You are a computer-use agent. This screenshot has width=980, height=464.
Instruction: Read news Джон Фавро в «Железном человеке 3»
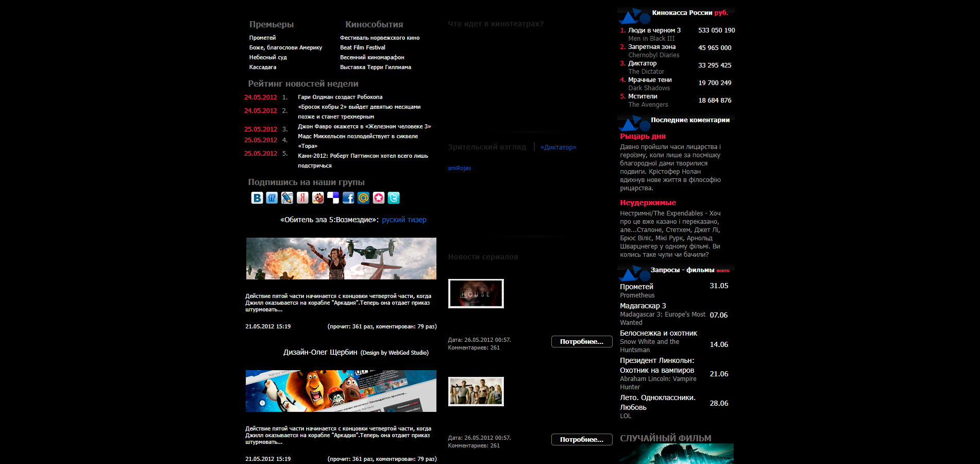(364, 126)
